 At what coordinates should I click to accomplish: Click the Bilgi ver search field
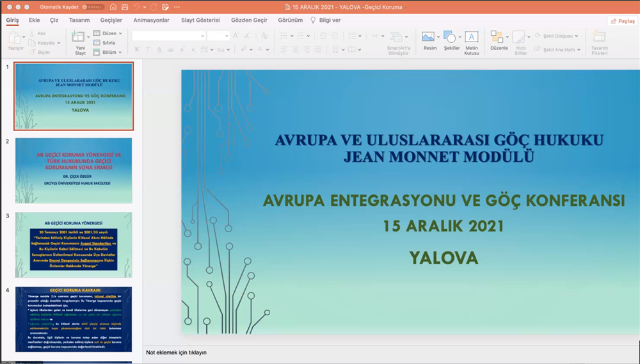(x=325, y=20)
